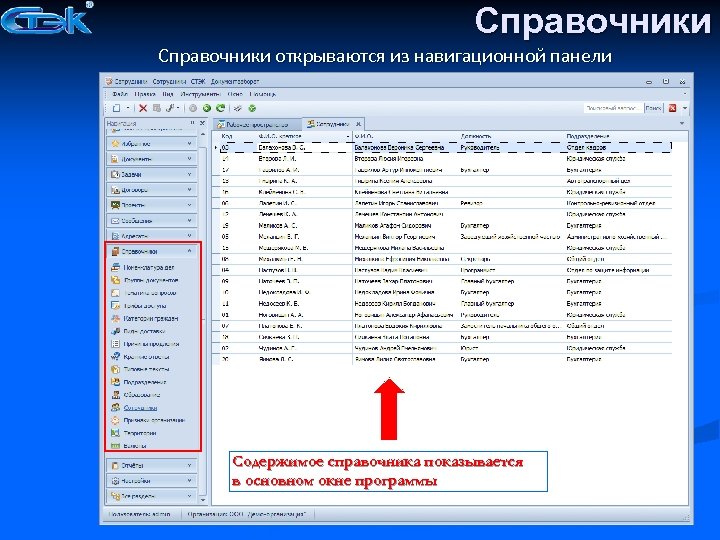Open the Вид menu
This screenshot has height=540, width=720.
[x=168, y=94]
